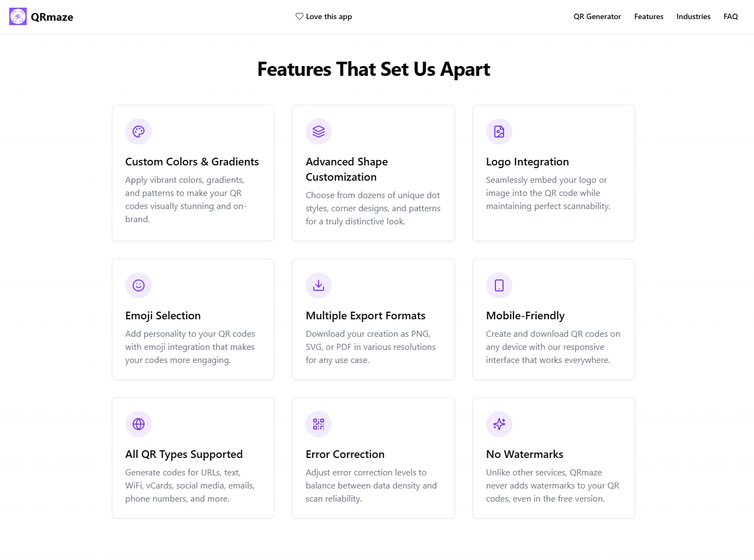
Task: Click the Love this app text button
Action: [329, 16]
